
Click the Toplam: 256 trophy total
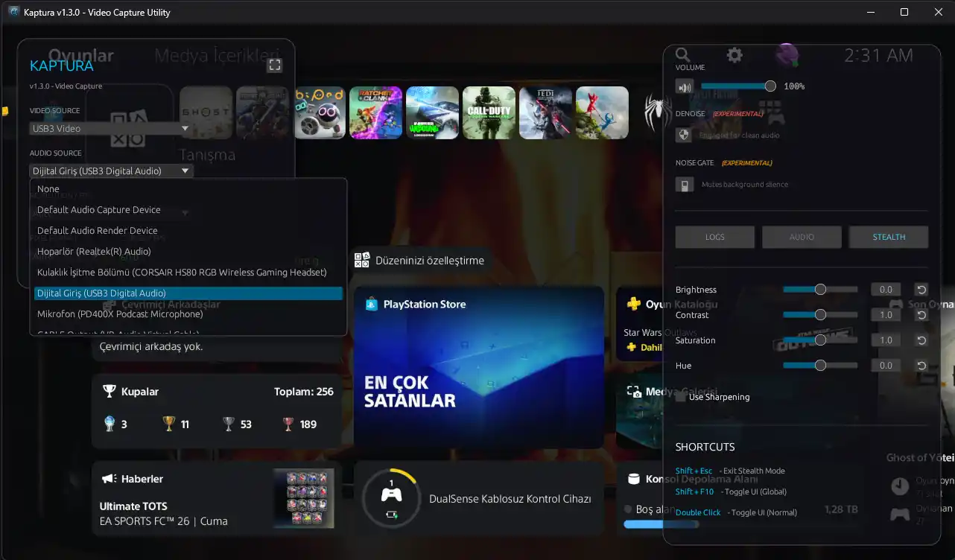click(x=304, y=392)
